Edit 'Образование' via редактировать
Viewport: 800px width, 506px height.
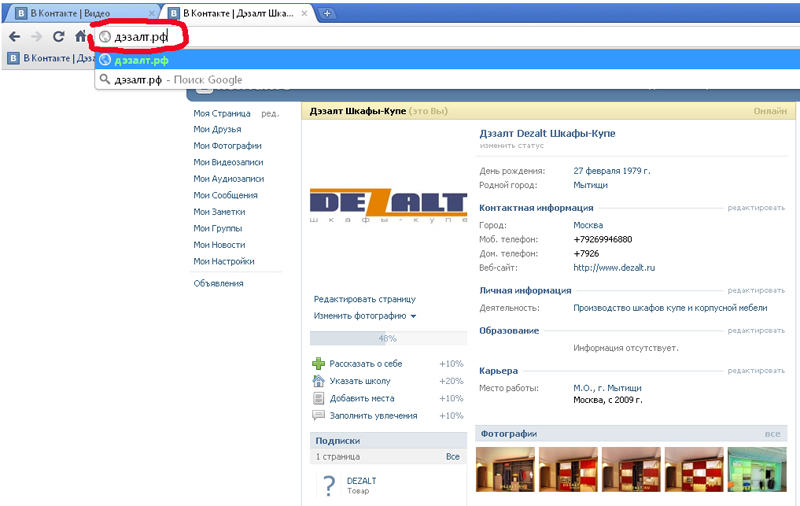coord(756,331)
